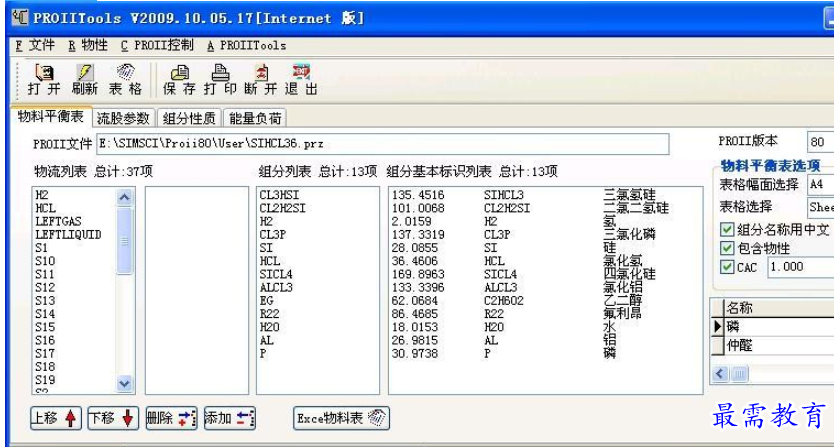Click the 名称 column header
The height and width of the screenshot is (447, 834).
pos(779,308)
